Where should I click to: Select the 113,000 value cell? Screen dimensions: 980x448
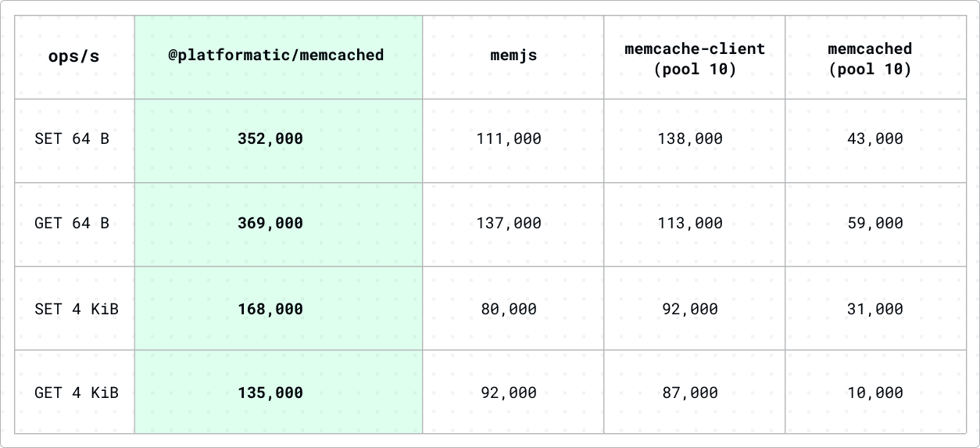point(694,224)
